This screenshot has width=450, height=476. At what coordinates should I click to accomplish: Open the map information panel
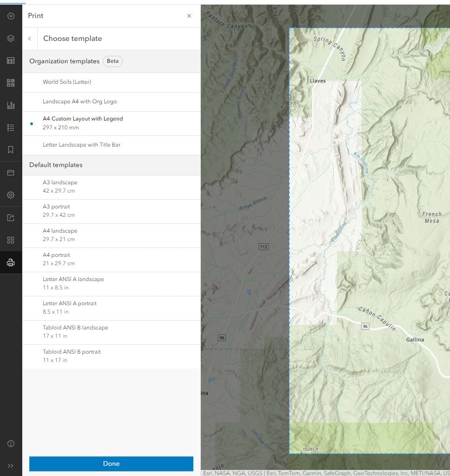[x=10, y=443]
